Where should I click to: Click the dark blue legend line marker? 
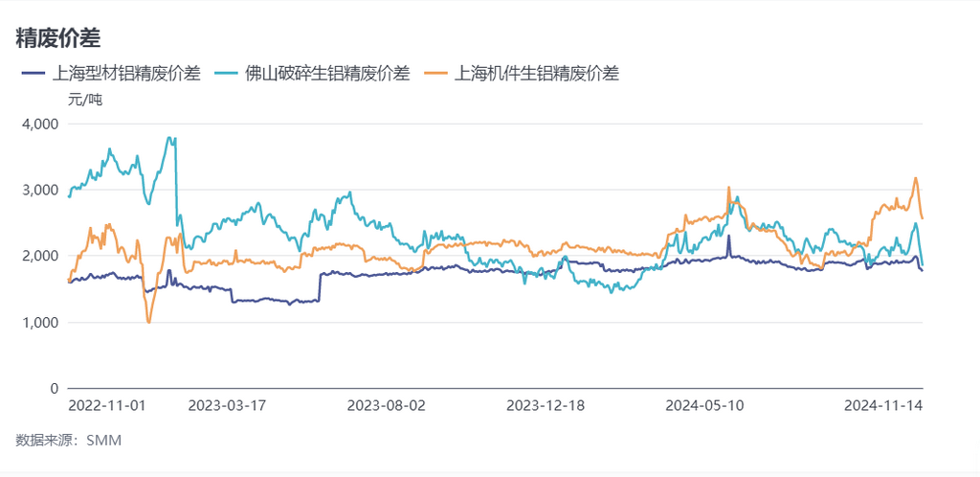click(x=33, y=73)
